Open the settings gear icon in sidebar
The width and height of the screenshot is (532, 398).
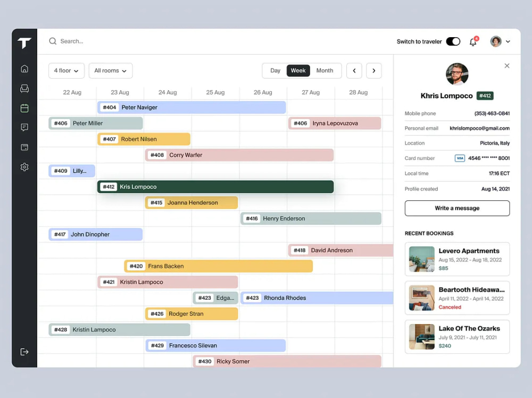24,167
